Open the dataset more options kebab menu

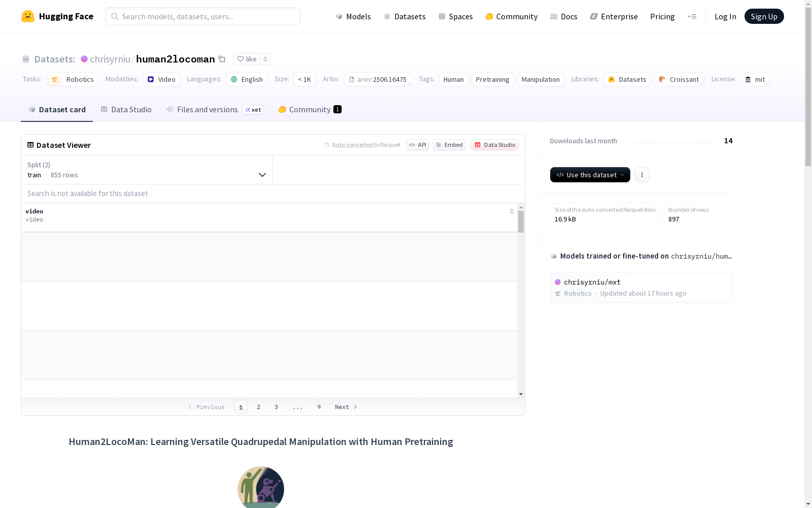[x=642, y=175]
